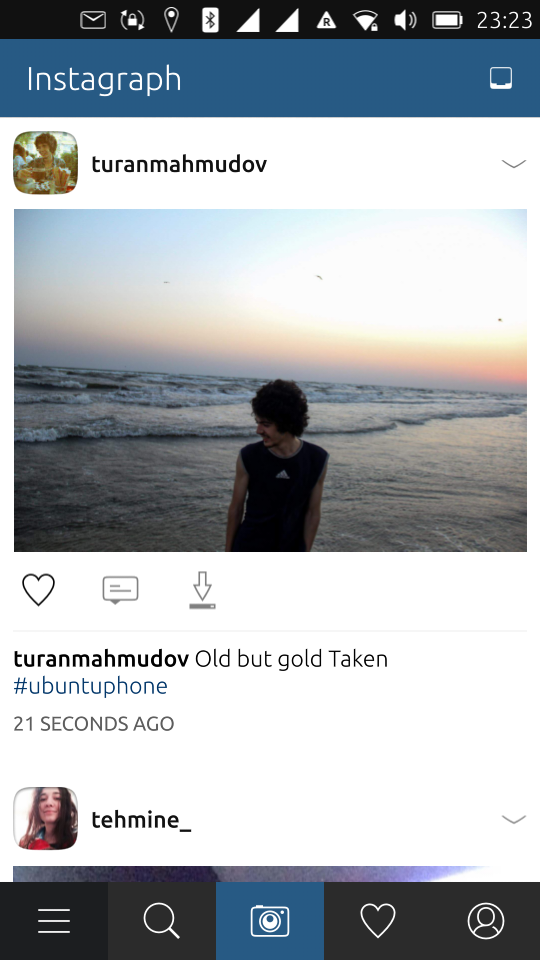Screen dimensions: 540x960
Task: Tap the mail notification status icon
Action: (93, 20)
